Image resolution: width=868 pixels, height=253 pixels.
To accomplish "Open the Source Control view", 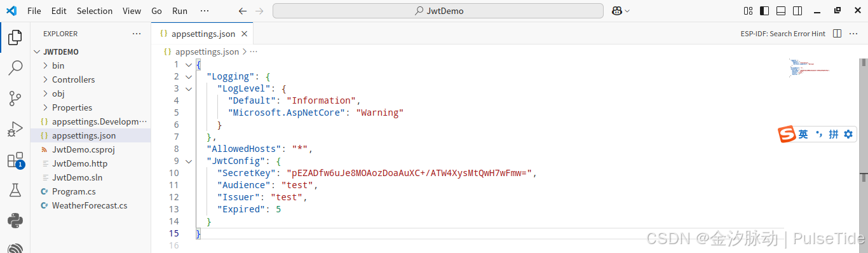I will 15,99.
